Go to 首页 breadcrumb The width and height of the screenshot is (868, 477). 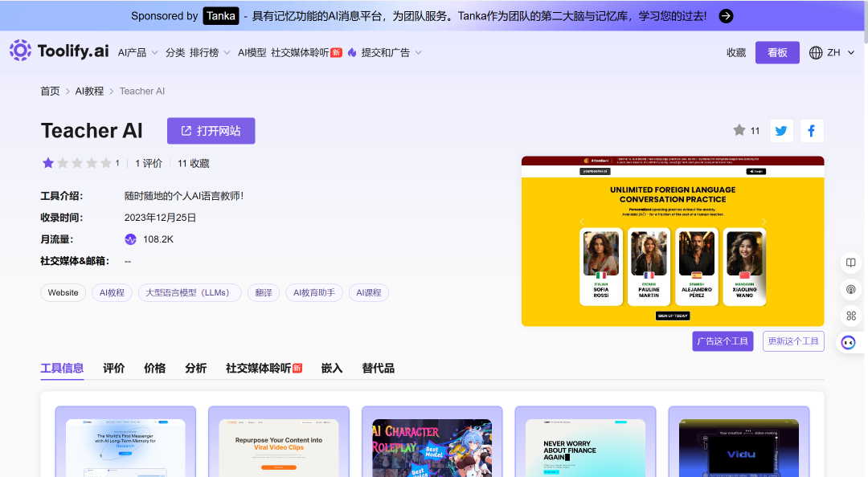click(50, 92)
